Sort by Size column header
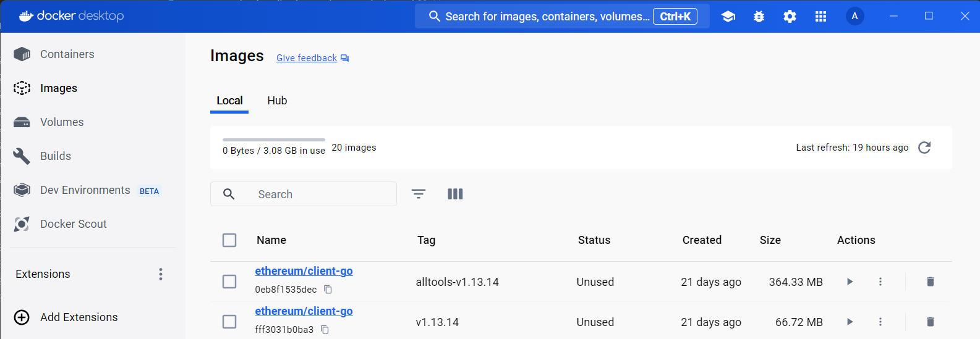 pyautogui.click(x=770, y=240)
